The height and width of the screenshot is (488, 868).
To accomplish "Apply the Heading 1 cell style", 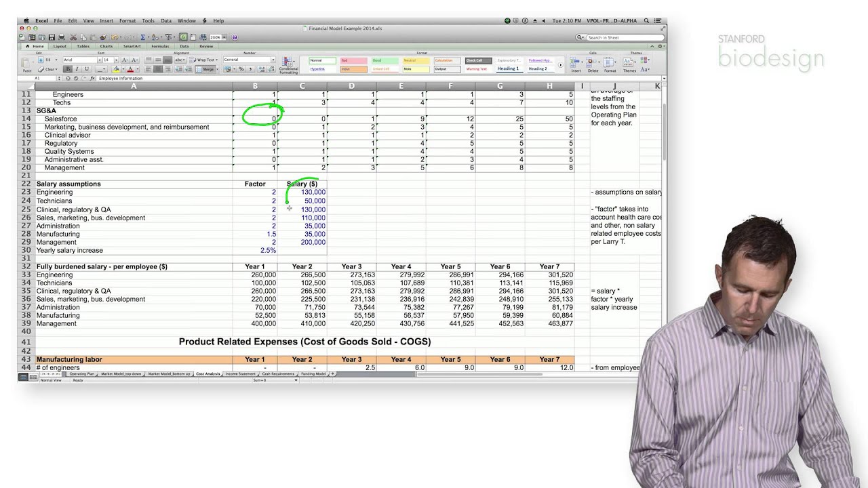I will coord(509,68).
